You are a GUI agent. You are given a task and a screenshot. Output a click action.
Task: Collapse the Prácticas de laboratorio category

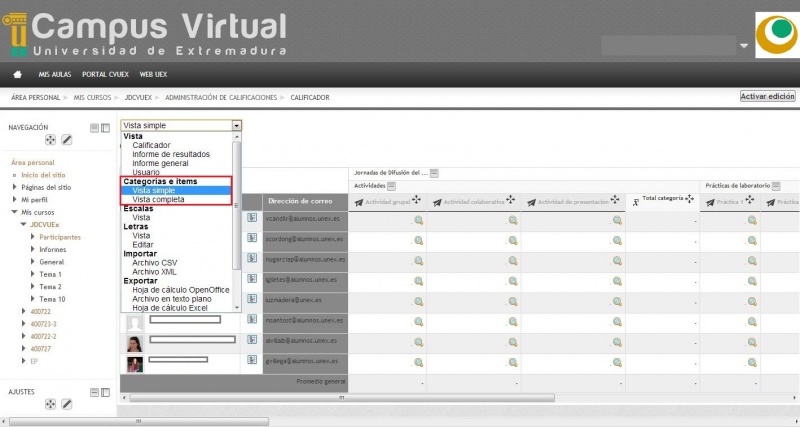coord(776,186)
